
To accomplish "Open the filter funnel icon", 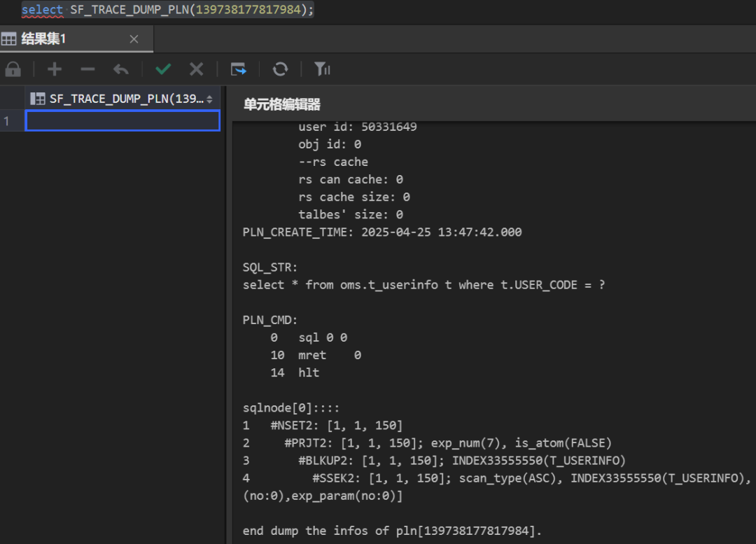I will pyautogui.click(x=322, y=69).
